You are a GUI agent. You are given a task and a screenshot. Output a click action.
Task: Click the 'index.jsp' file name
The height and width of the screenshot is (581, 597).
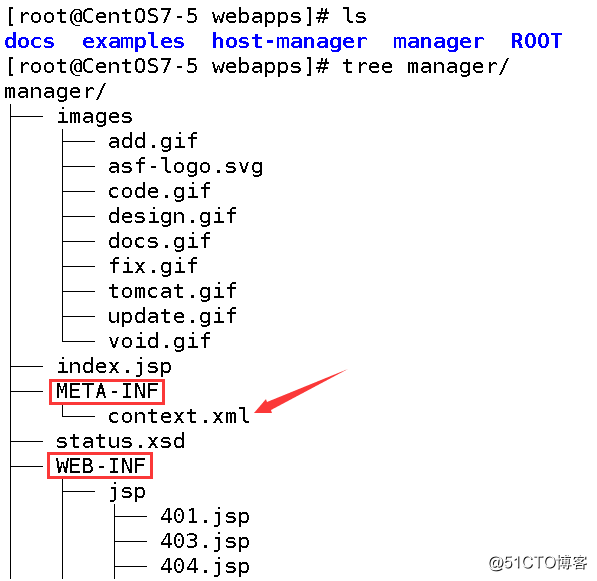point(114,367)
